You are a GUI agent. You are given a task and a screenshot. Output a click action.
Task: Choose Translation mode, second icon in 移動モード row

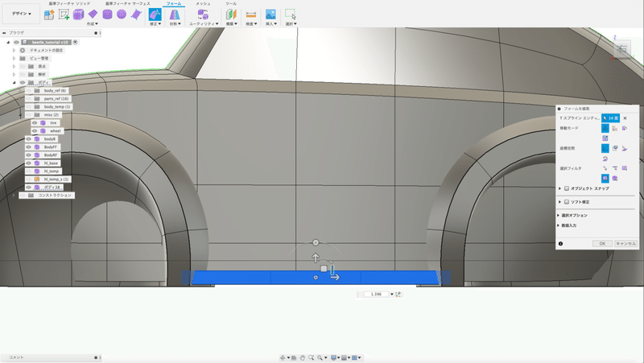coord(615,128)
